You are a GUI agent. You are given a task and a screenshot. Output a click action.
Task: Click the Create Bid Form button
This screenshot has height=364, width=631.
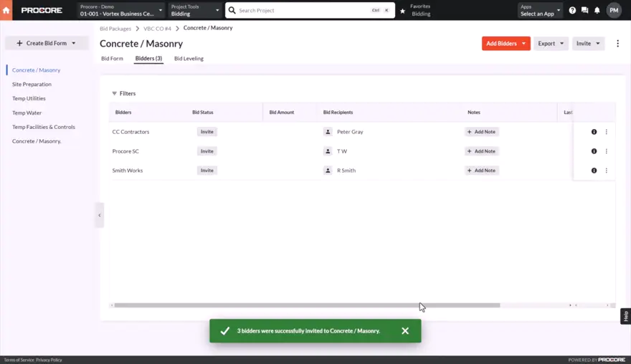(47, 43)
